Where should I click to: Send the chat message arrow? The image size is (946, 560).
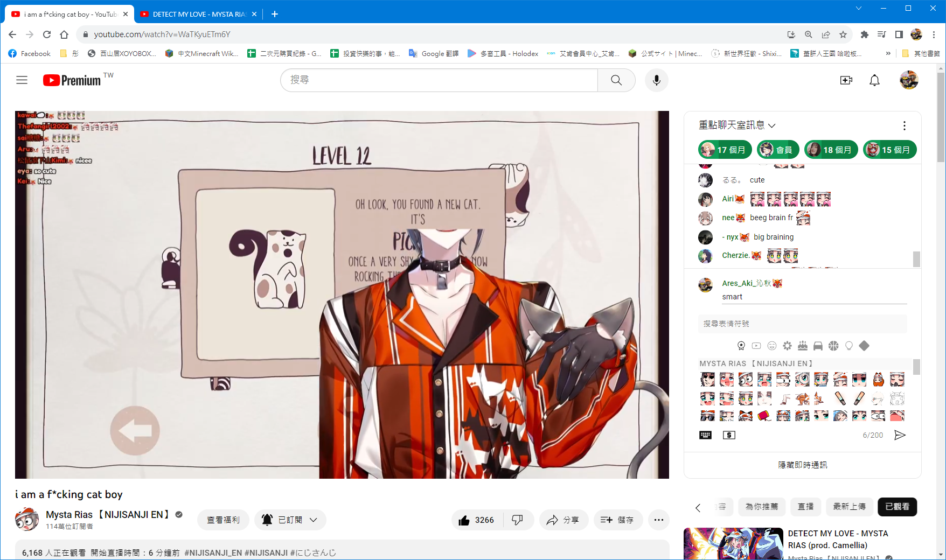point(900,435)
